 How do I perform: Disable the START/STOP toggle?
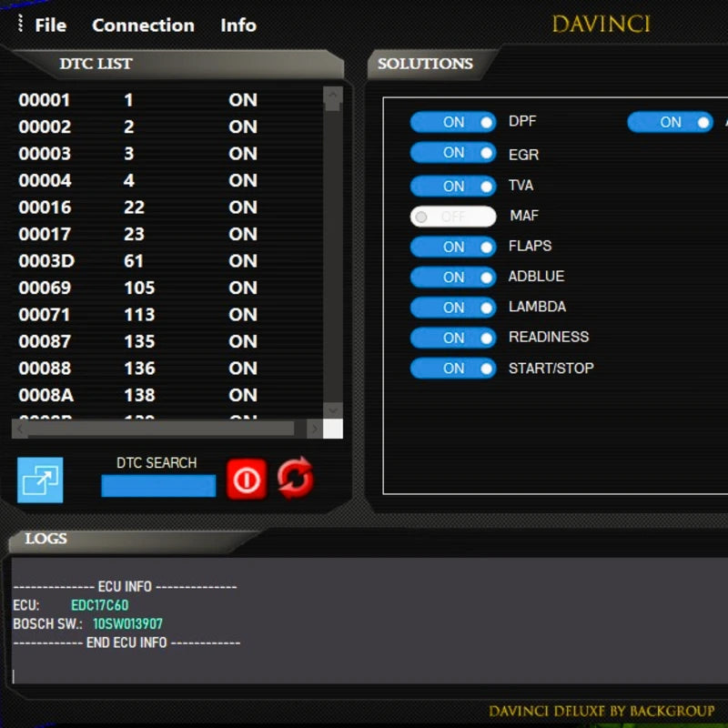point(453,368)
